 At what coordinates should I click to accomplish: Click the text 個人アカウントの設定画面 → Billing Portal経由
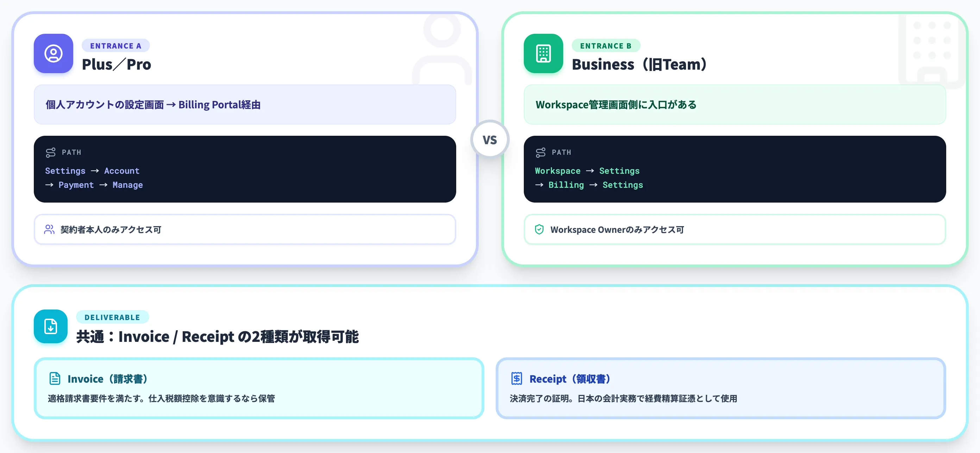(153, 104)
